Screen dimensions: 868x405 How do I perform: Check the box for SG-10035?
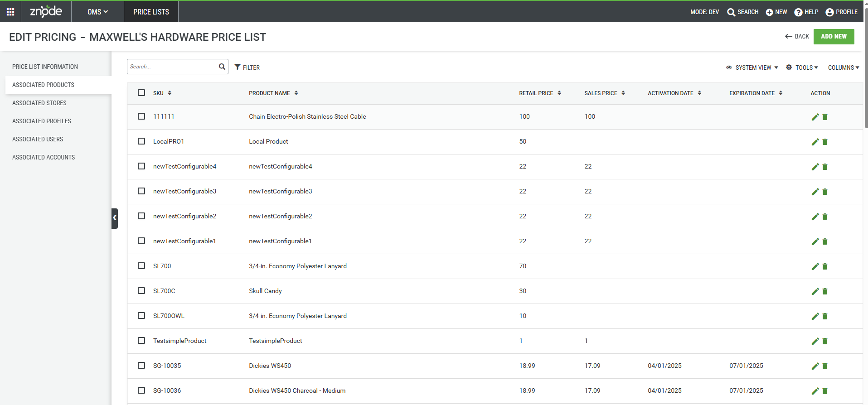point(141,365)
